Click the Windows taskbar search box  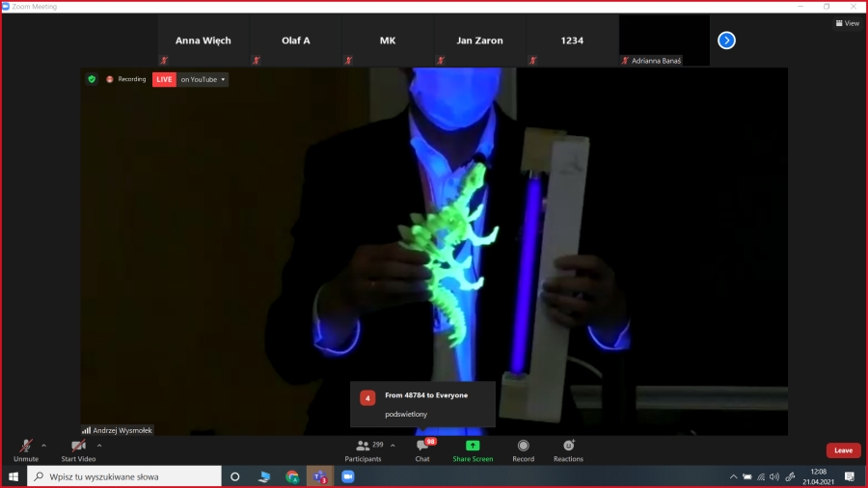(123, 476)
